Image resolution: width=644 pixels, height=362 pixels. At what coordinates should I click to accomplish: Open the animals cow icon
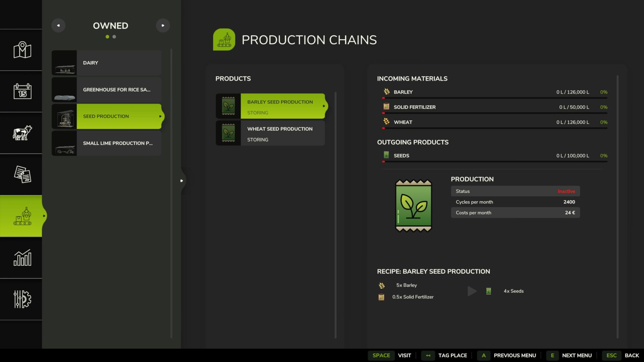pos(22,133)
